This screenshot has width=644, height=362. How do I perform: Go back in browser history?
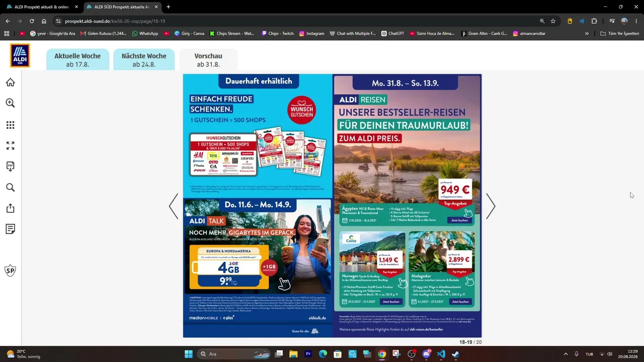click(x=8, y=21)
